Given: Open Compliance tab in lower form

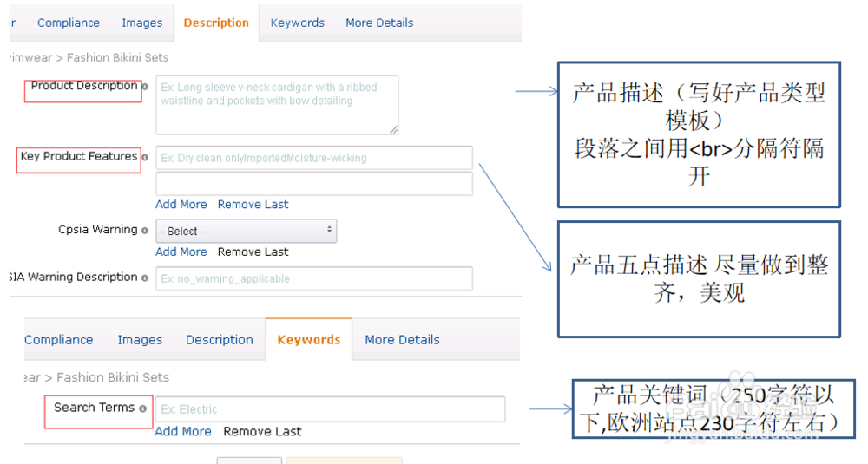Looking at the screenshot, I should click(59, 340).
